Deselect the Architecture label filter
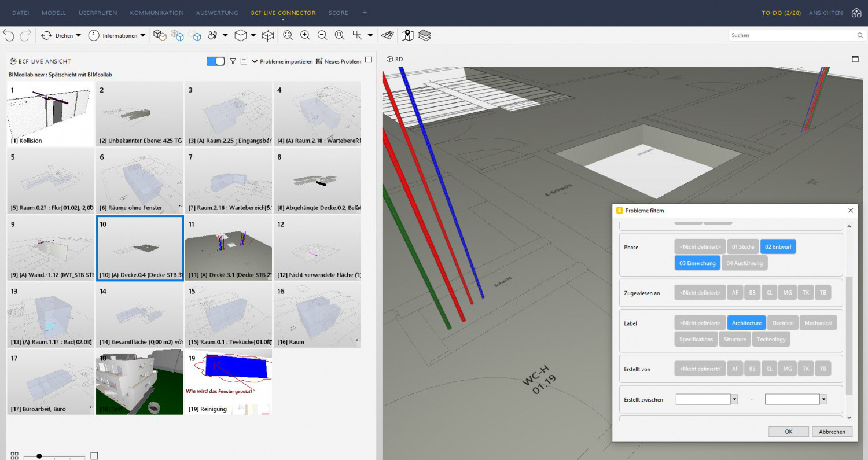Viewport: 868px width, 460px height. point(746,323)
